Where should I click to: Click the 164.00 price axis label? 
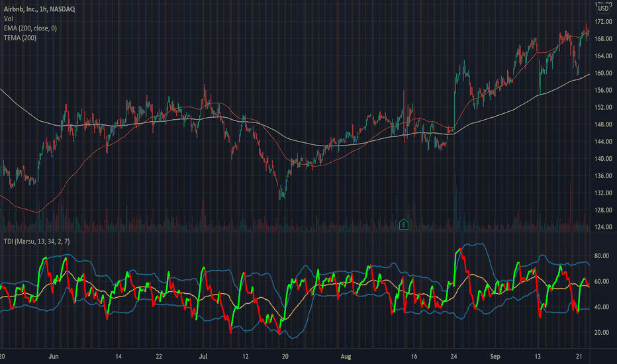[x=603, y=56]
